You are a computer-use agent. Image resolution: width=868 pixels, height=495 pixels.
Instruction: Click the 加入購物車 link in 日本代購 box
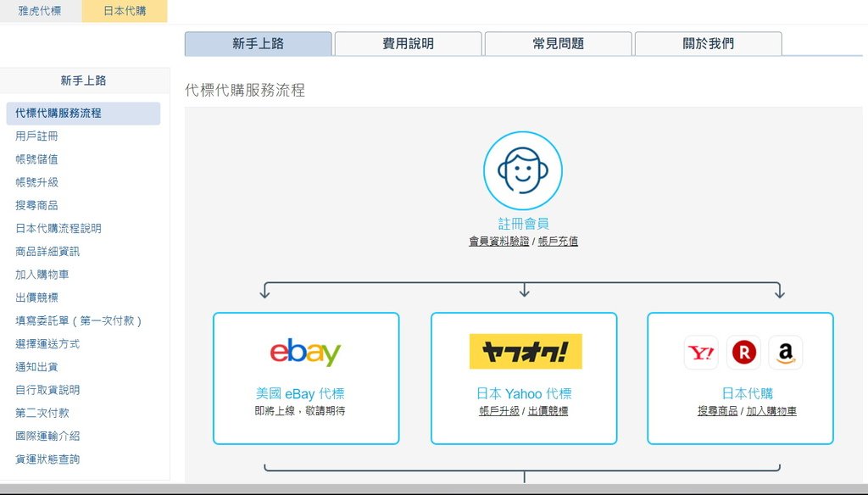coord(771,411)
